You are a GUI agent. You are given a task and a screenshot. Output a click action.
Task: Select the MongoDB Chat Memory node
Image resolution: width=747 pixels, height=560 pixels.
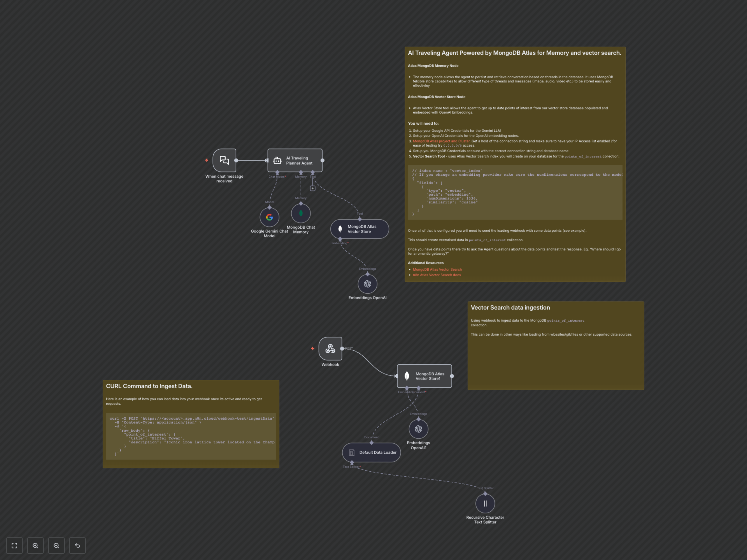pos(301,213)
